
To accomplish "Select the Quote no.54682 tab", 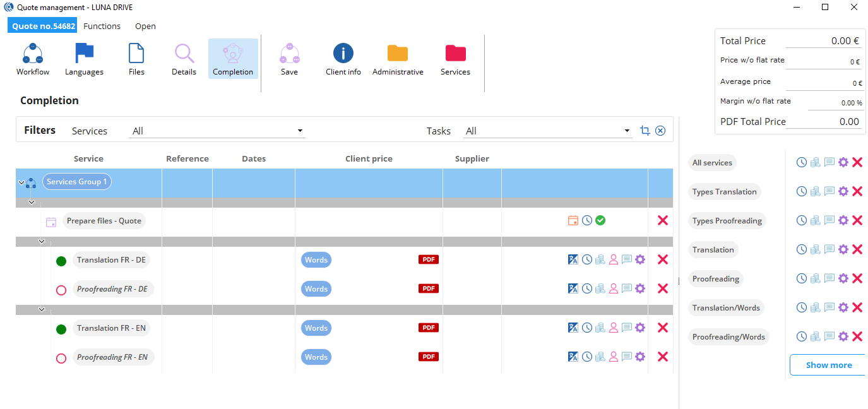I will (44, 27).
